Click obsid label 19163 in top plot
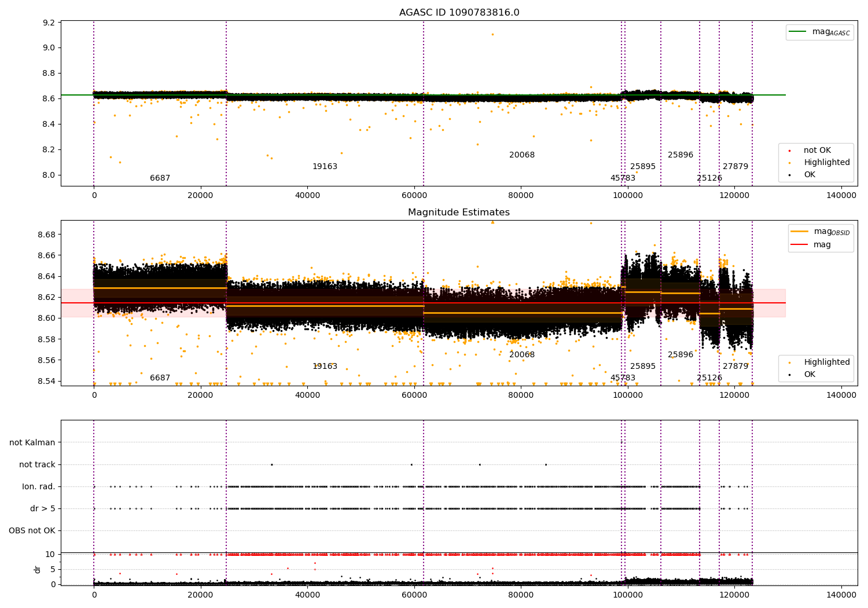Viewport: 868px width, 608px height. [325, 167]
